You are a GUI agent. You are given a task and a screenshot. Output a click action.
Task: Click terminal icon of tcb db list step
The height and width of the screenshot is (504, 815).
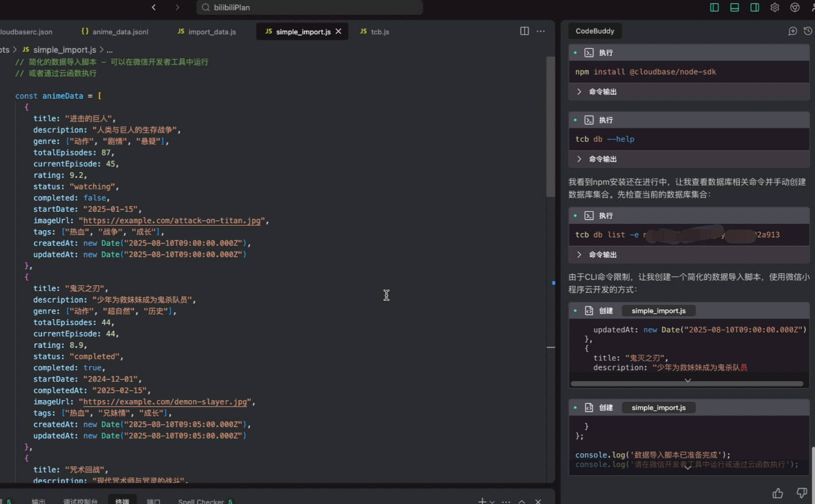click(x=589, y=216)
